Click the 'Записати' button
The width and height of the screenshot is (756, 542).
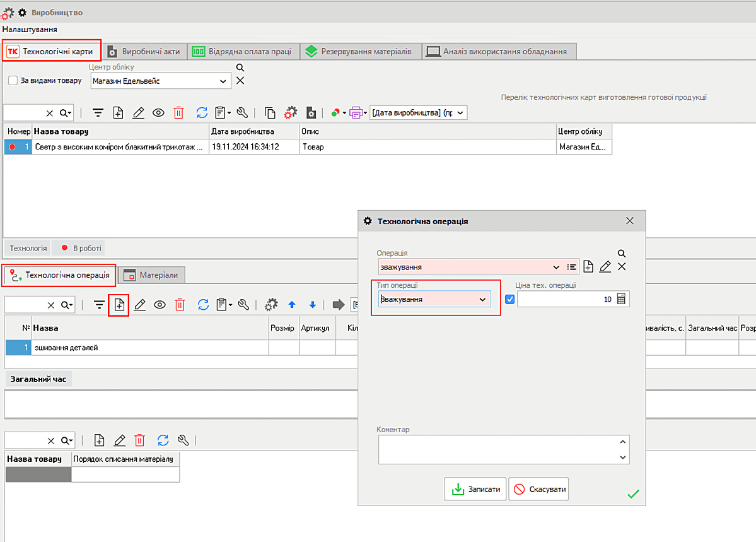(x=476, y=489)
